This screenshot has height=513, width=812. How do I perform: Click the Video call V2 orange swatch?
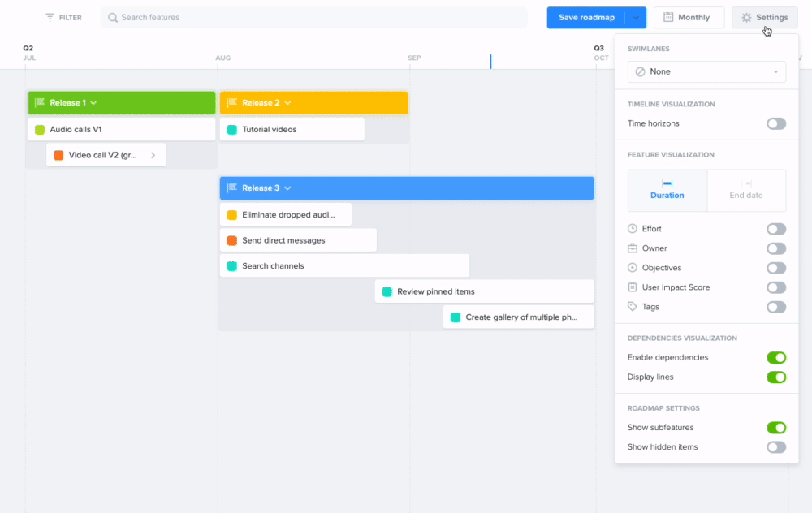58,155
